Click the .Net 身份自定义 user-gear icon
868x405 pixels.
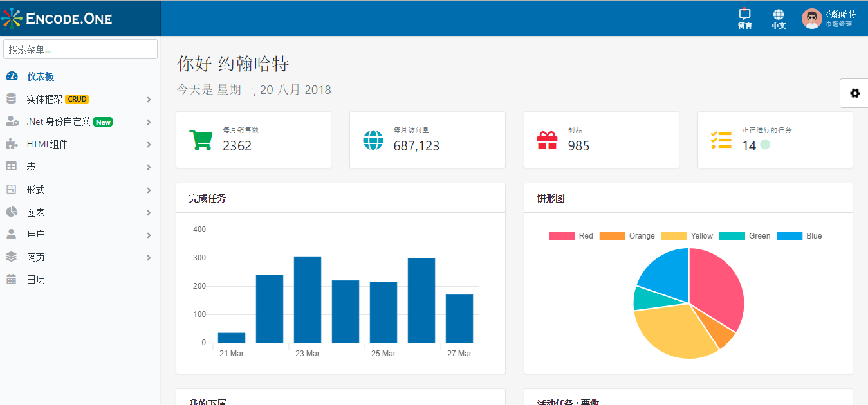pos(12,122)
